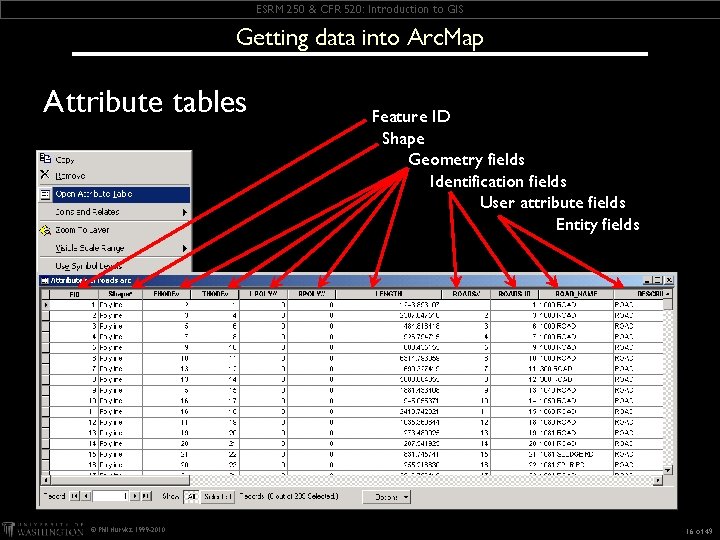Screen dimensions: 720x540
Task: Select the row selector for FID 1
Action: tap(45, 305)
